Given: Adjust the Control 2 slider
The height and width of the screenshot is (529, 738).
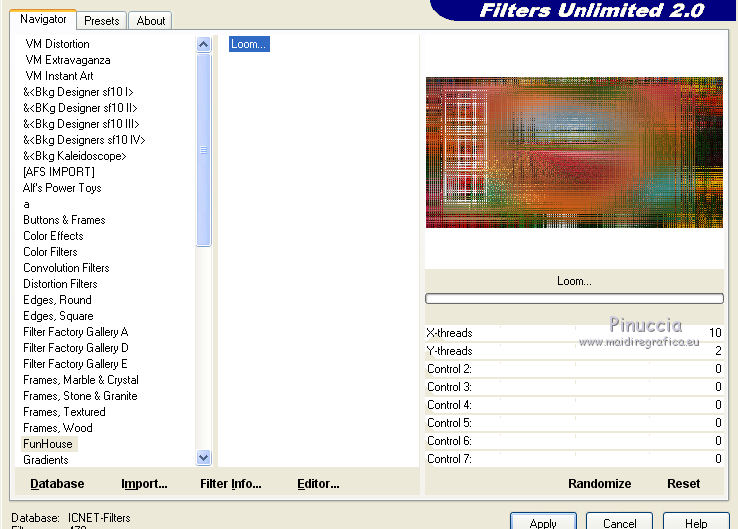Looking at the screenshot, I should point(574,369).
